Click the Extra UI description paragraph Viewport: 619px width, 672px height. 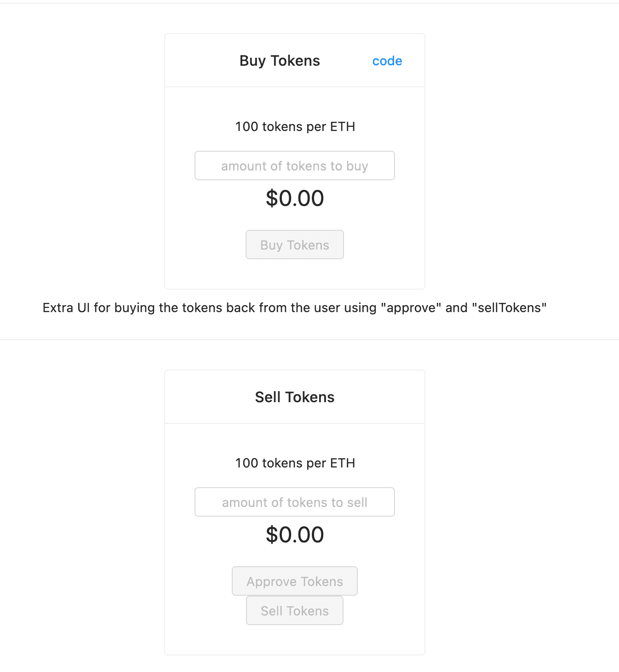point(294,308)
